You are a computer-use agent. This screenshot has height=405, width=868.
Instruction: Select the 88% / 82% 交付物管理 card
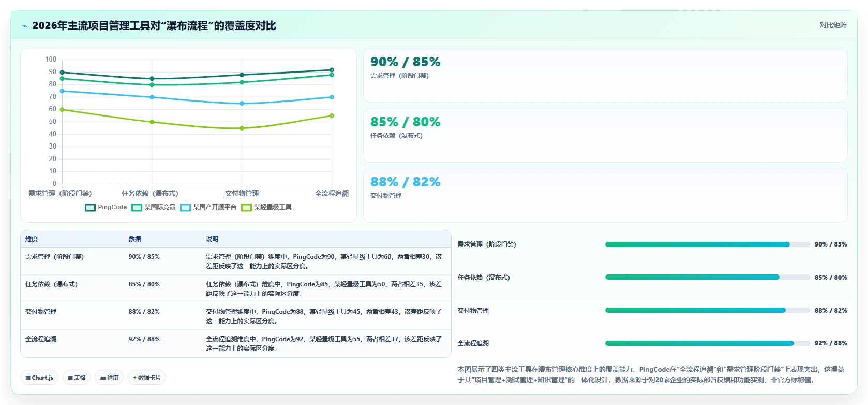point(605,195)
